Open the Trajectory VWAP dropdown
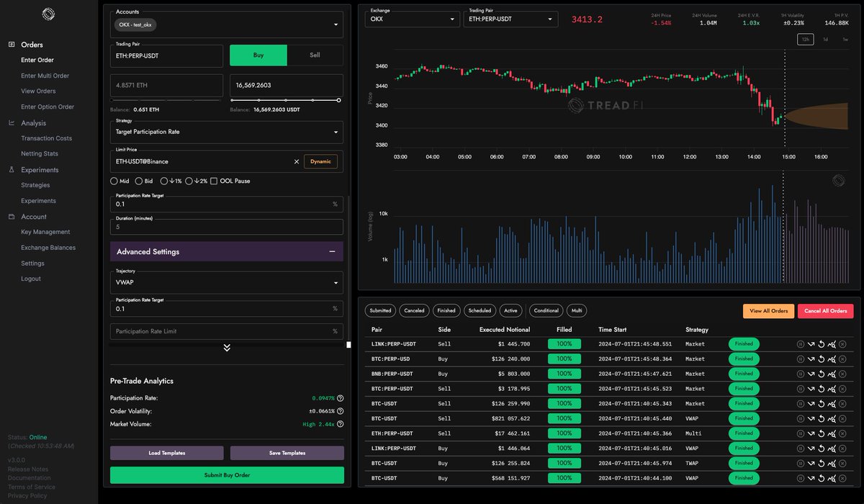Image resolution: width=864 pixels, height=504 pixels. (x=227, y=282)
